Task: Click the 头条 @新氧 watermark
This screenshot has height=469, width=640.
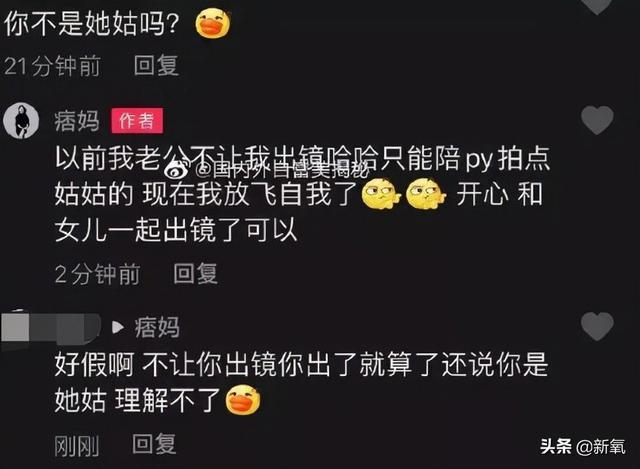Action: [583, 447]
